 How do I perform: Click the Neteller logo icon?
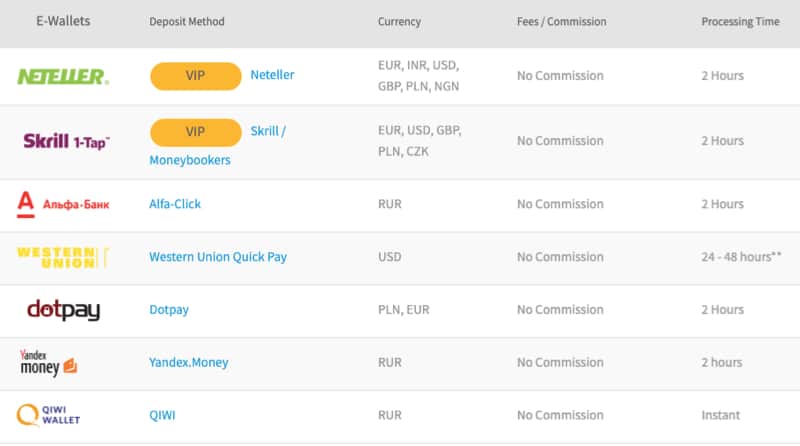(63, 76)
